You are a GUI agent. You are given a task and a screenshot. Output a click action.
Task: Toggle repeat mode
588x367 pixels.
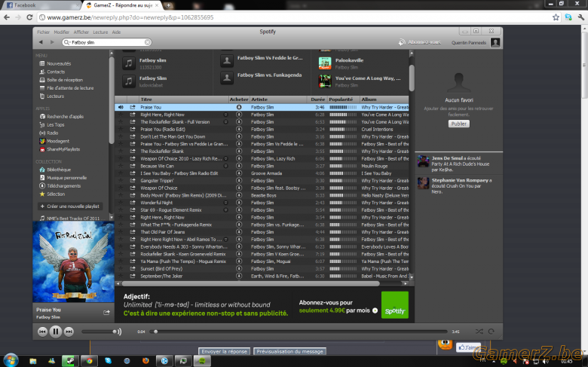coord(492,332)
